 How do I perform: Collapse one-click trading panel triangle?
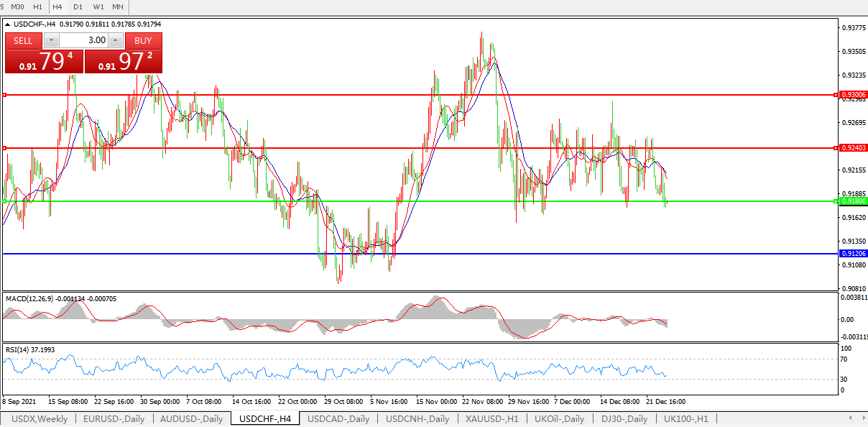coord(8,24)
